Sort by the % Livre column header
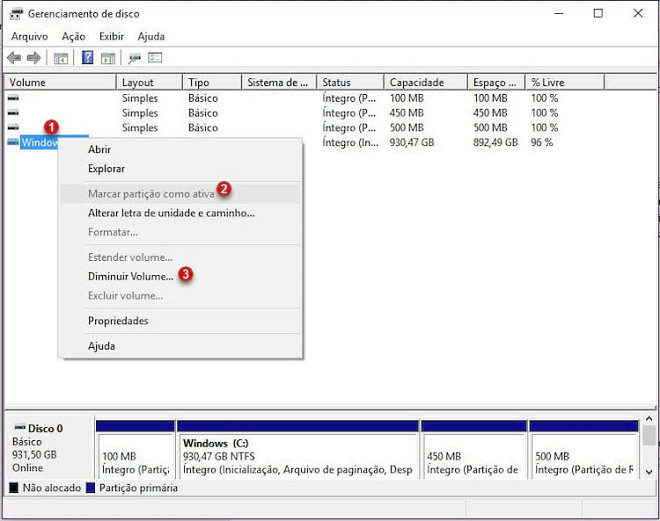 (565, 82)
